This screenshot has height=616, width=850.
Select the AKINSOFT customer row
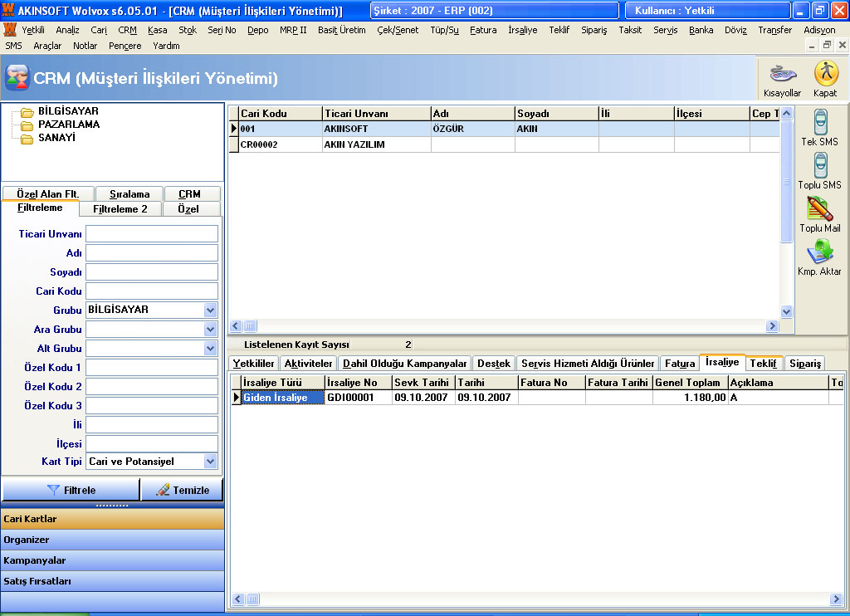point(505,129)
